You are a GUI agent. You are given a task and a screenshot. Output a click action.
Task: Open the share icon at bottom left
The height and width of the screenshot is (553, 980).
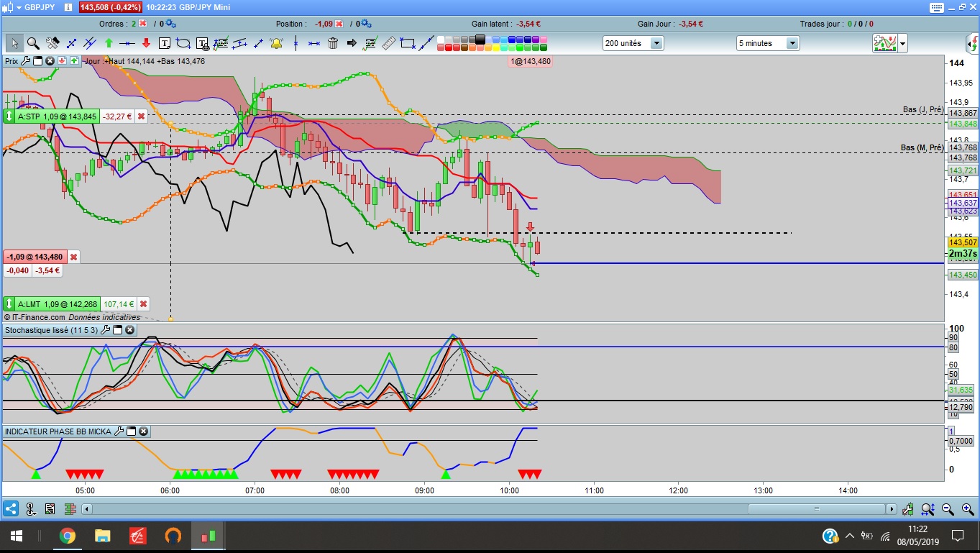click(x=11, y=509)
